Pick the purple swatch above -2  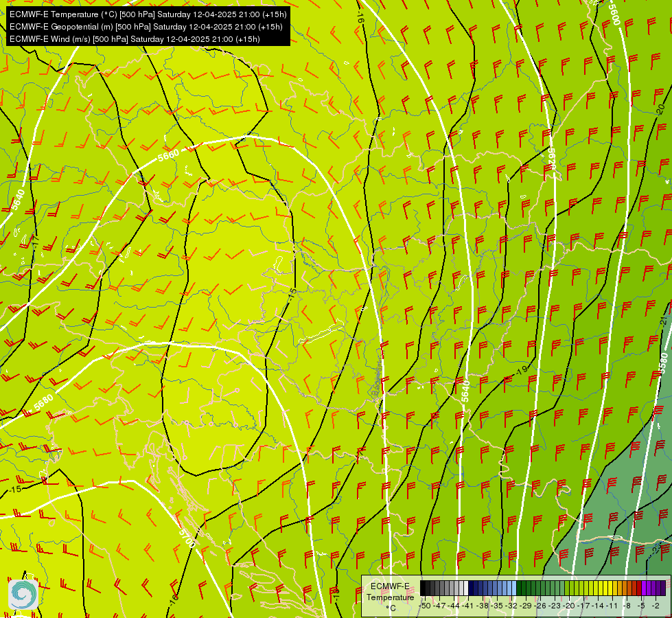[653, 588]
